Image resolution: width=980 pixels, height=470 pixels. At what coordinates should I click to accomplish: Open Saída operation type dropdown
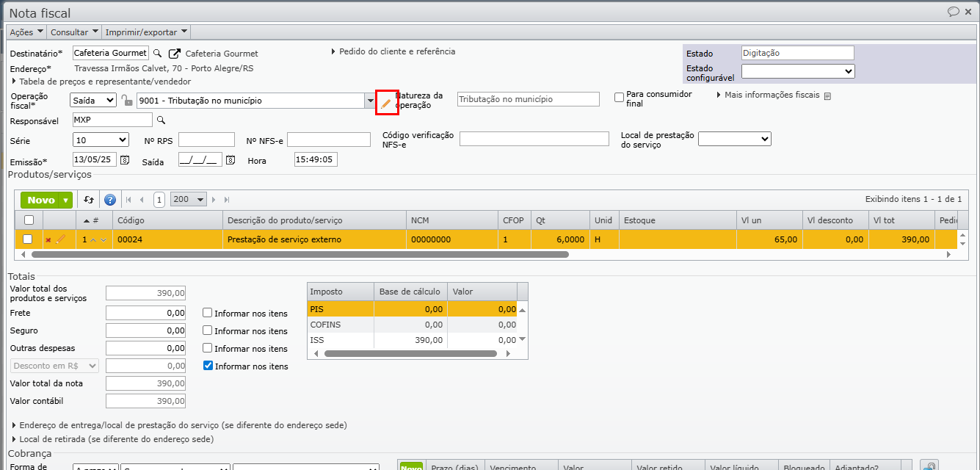[93, 101]
